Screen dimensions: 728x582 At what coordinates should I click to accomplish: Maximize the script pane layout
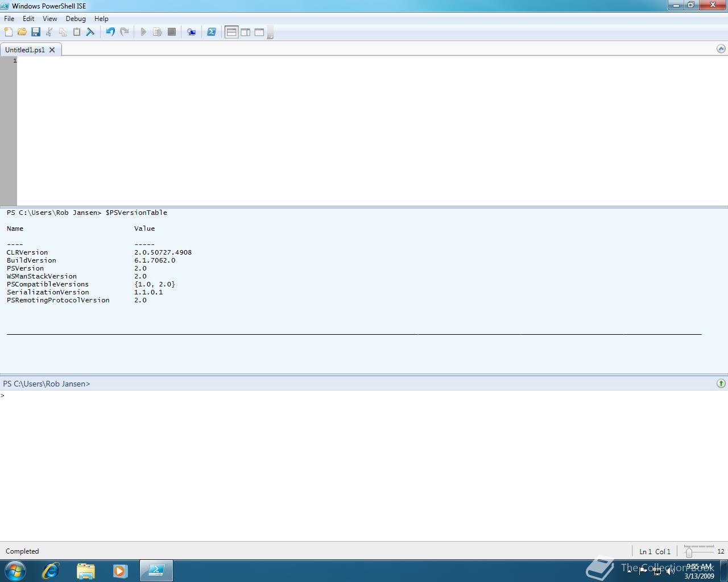[259, 32]
